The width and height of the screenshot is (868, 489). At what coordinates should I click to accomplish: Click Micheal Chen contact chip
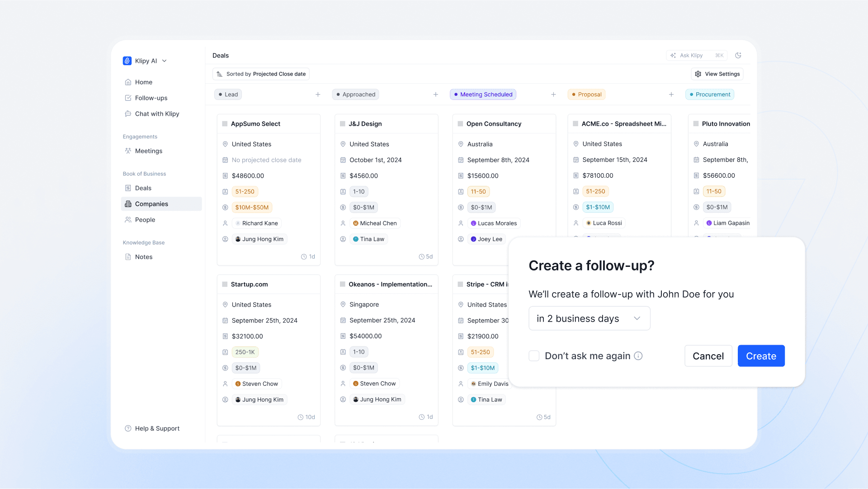click(x=375, y=223)
